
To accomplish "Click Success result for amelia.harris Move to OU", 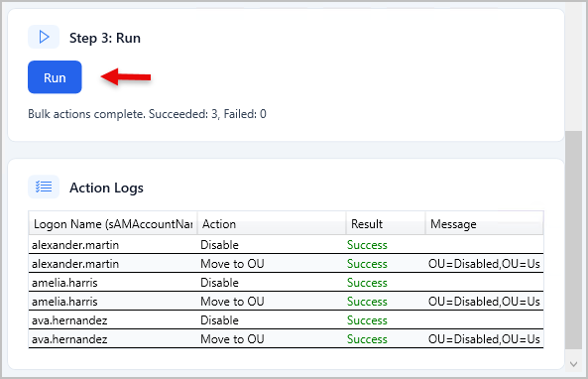I will click(x=367, y=302).
